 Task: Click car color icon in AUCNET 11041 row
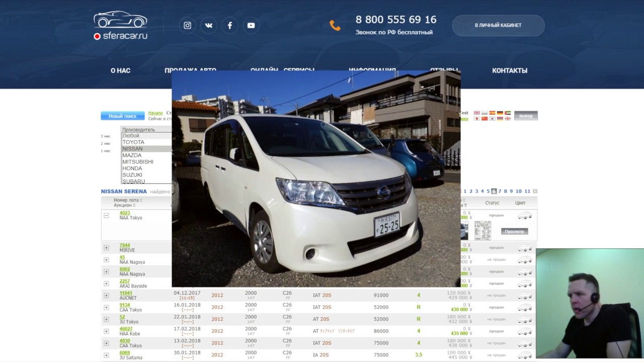(x=525, y=295)
